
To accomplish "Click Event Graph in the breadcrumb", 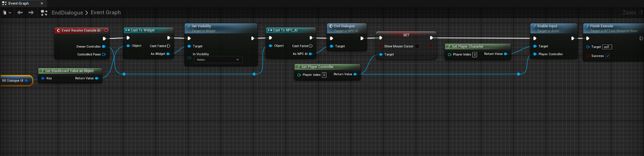I will click(x=105, y=12).
